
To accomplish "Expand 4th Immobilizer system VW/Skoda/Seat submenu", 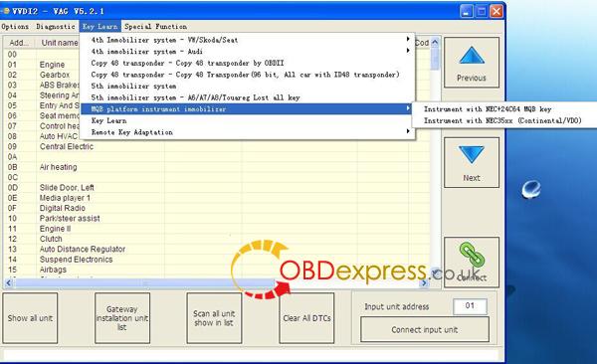I will tap(248, 40).
